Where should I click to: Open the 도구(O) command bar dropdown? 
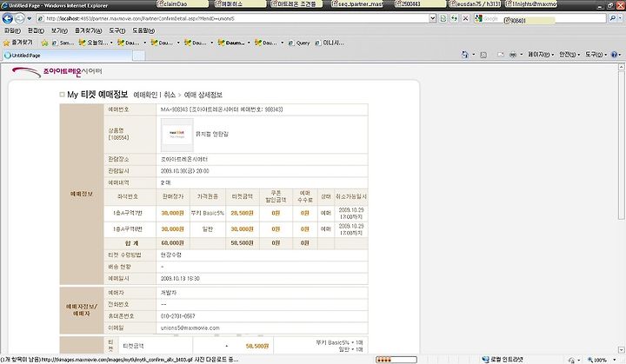tap(596, 55)
